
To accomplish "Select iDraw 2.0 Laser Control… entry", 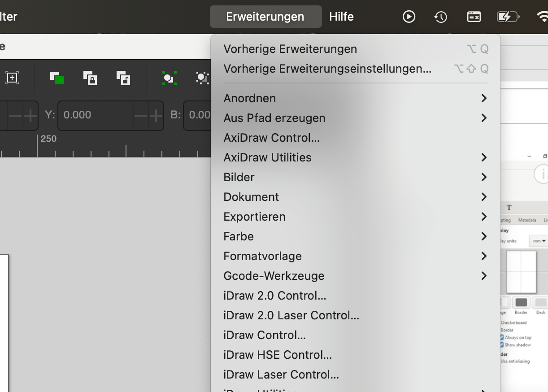I will pyautogui.click(x=291, y=315).
